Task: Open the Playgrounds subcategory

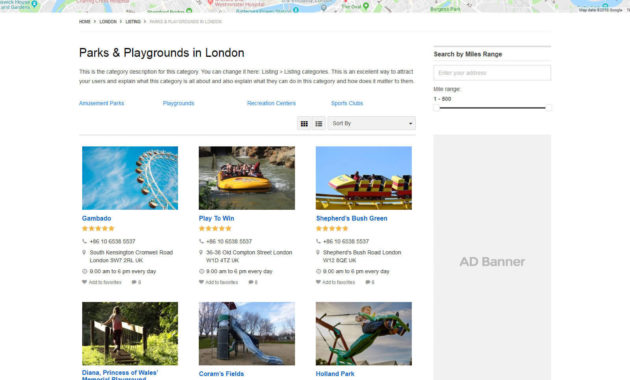Action: [178, 103]
